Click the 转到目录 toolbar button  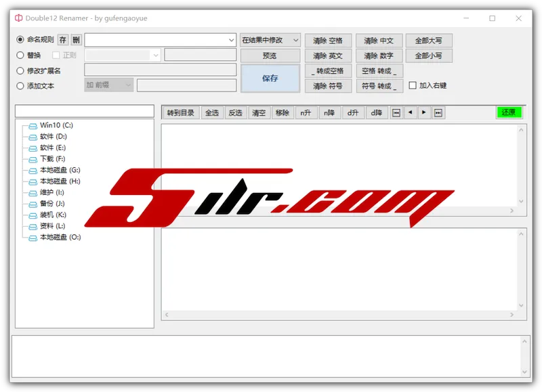180,113
